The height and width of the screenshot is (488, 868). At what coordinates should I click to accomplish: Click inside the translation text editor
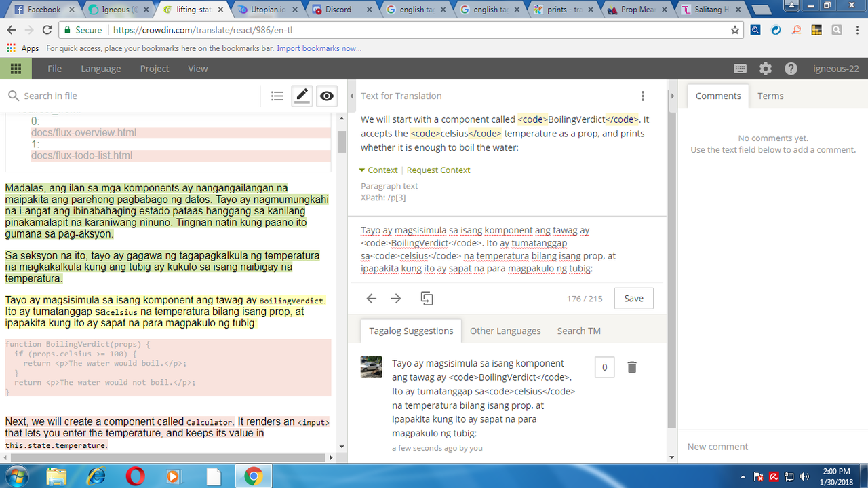click(x=507, y=250)
